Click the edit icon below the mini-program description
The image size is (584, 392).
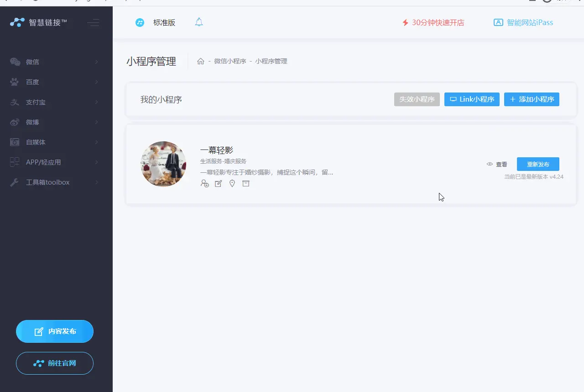[218, 183]
